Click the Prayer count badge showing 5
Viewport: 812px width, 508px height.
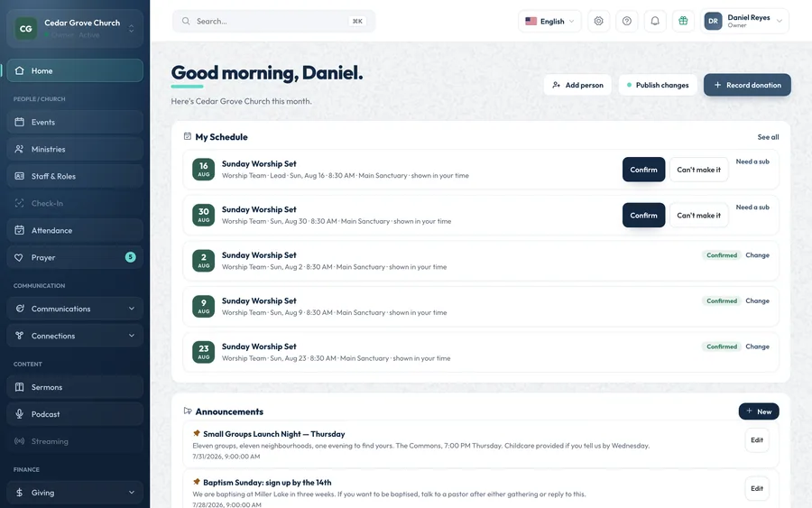tap(131, 257)
